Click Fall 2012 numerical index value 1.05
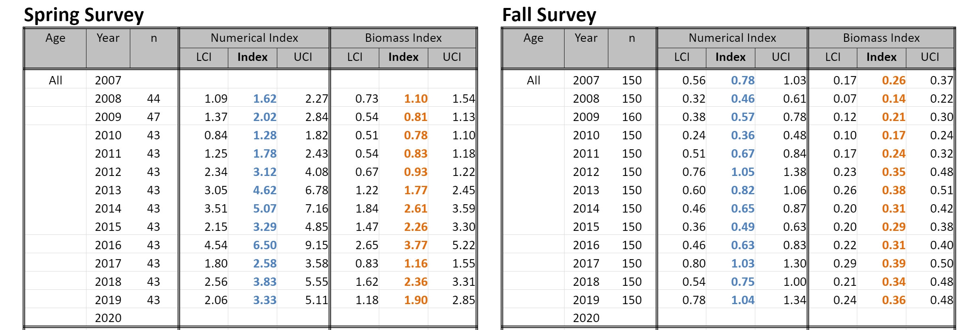This screenshot has height=330, width=980. click(743, 172)
